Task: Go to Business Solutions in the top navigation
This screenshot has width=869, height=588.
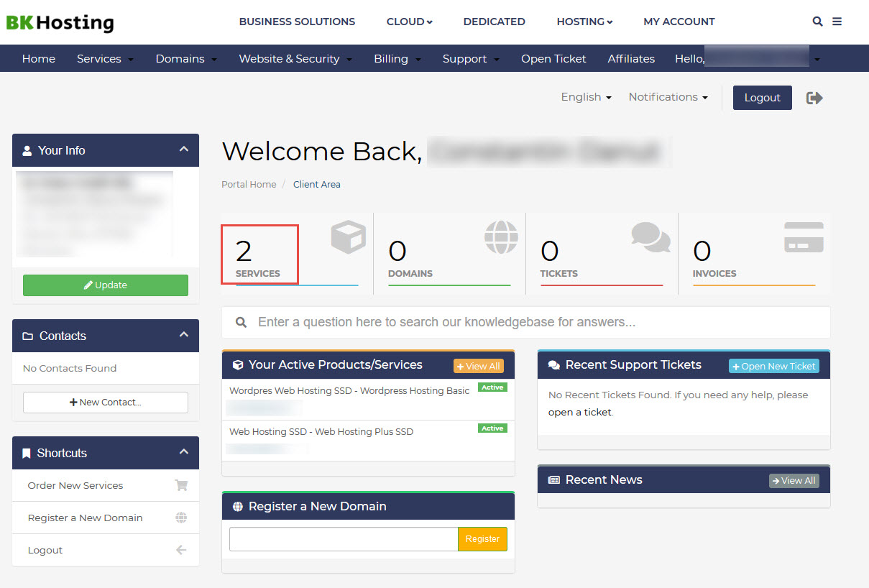Action: tap(297, 22)
